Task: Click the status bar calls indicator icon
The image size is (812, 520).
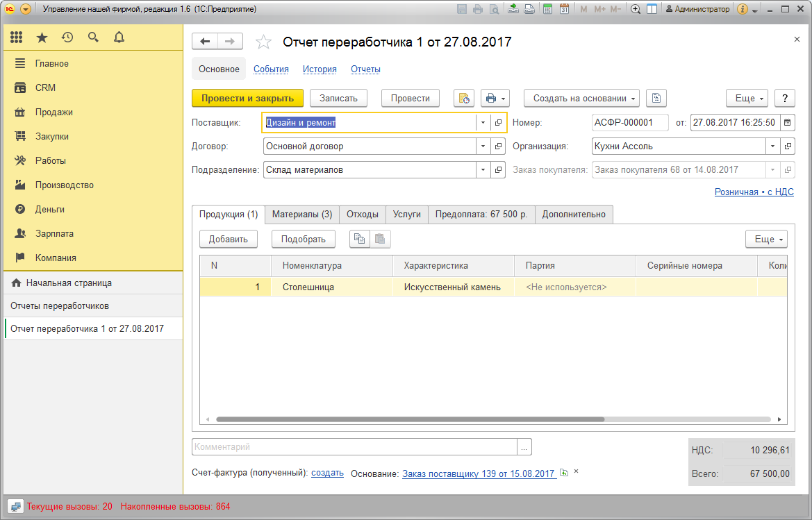Action: tap(15, 507)
